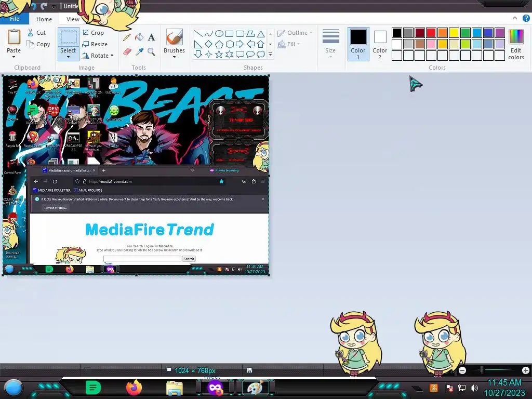Open Paint Help question mark icon
This screenshot has height=399, width=532.
coord(526,18)
